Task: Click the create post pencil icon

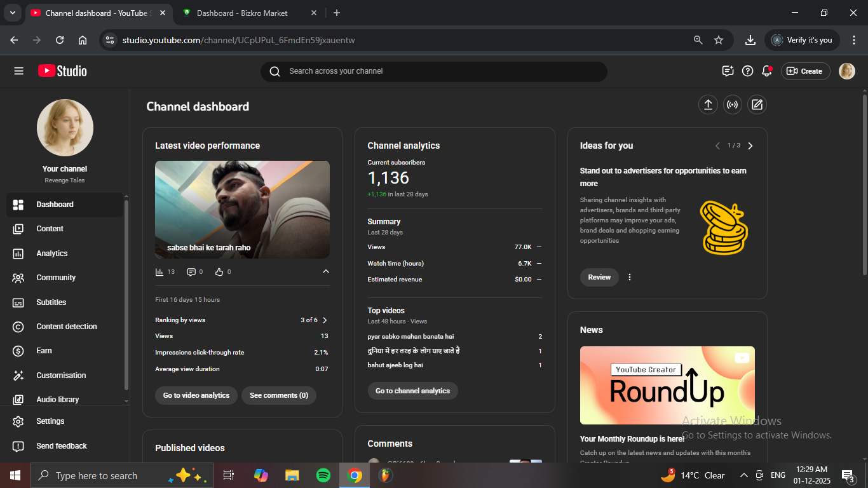Action: 757,105
